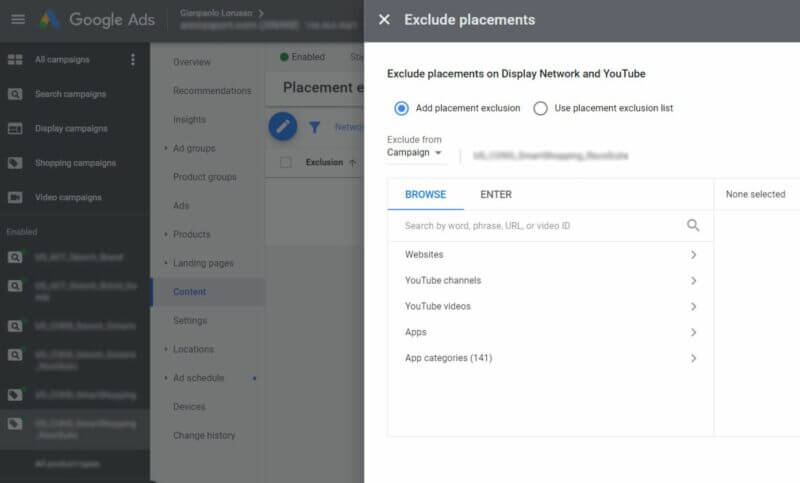Open the Exclude from Campaign dropdown
Viewport: 800px width, 483px height.
click(x=414, y=153)
